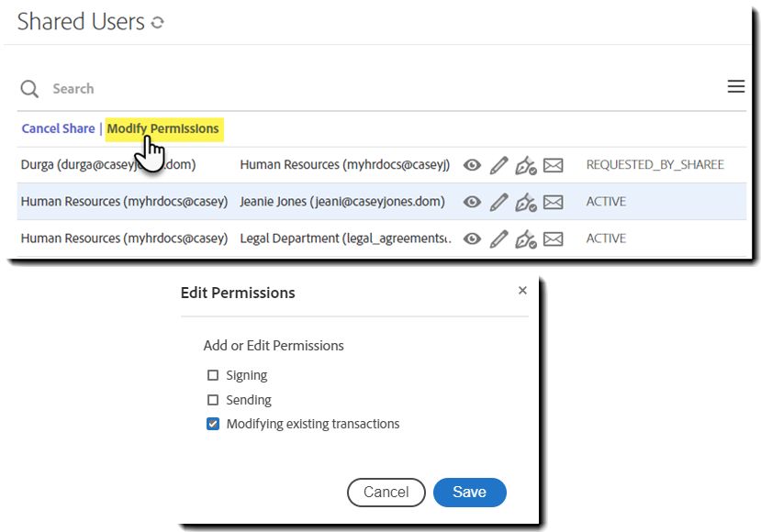Click pencil icon in Legal Department row
761x532 pixels.
(x=498, y=238)
